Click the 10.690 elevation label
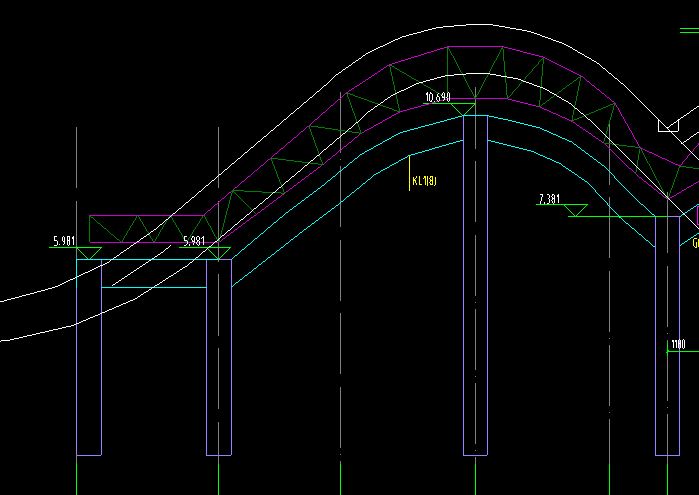This screenshot has height=495, width=699. [437, 97]
